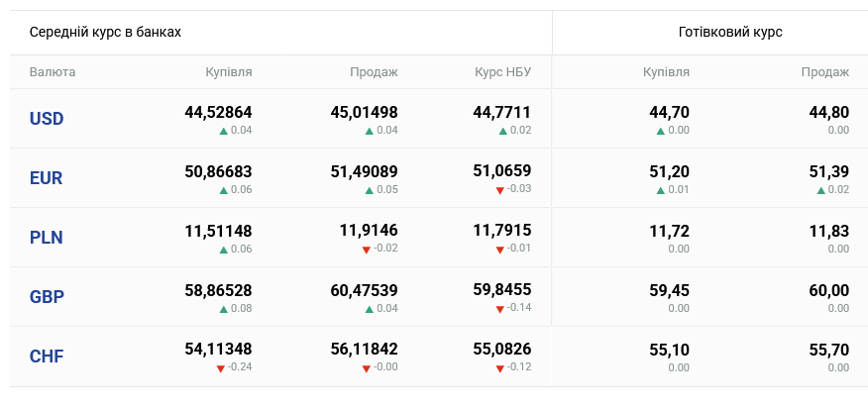Image resolution: width=868 pixels, height=407 pixels.
Task: Click EUR bank sell value 51,49089
Action: tap(365, 172)
